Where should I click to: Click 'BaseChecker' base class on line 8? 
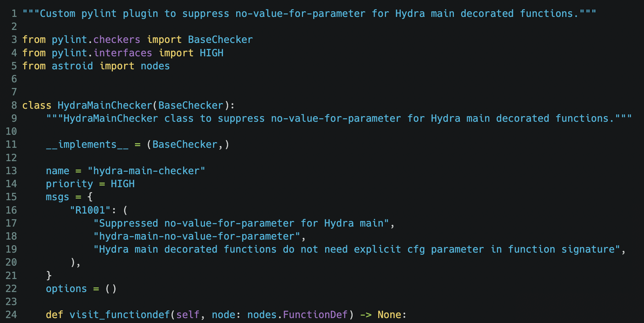[x=191, y=105]
